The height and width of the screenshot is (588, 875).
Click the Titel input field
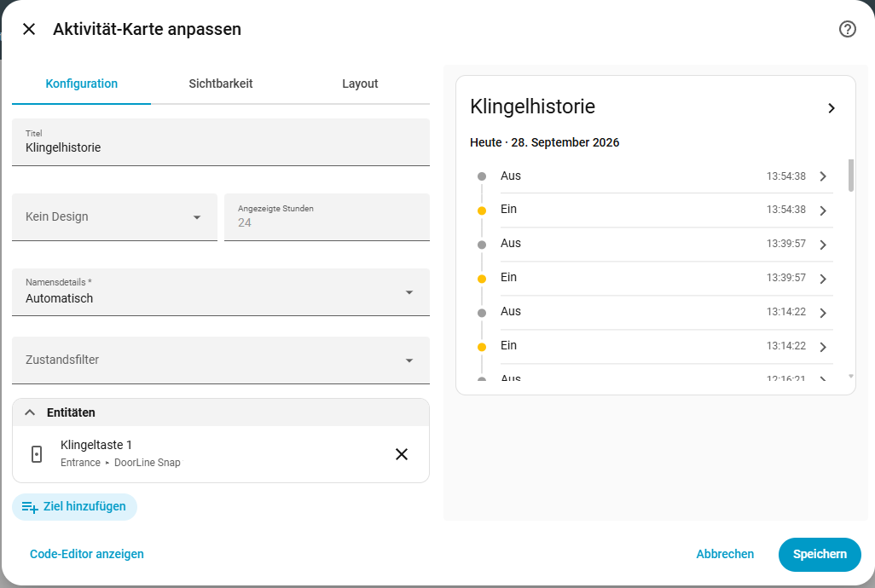tap(221, 142)
